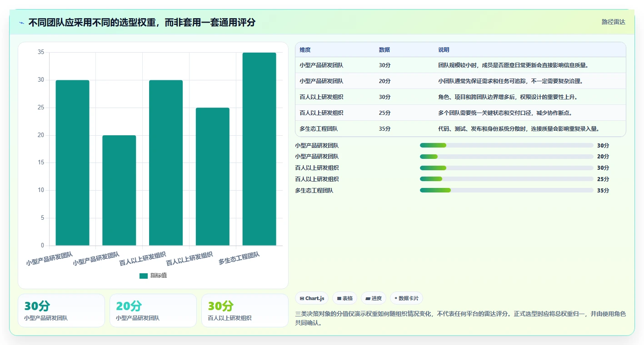This screenshot has height=345, width=644.
Task: Click the progress bar ending in 25分
Action: pos(507,179)
